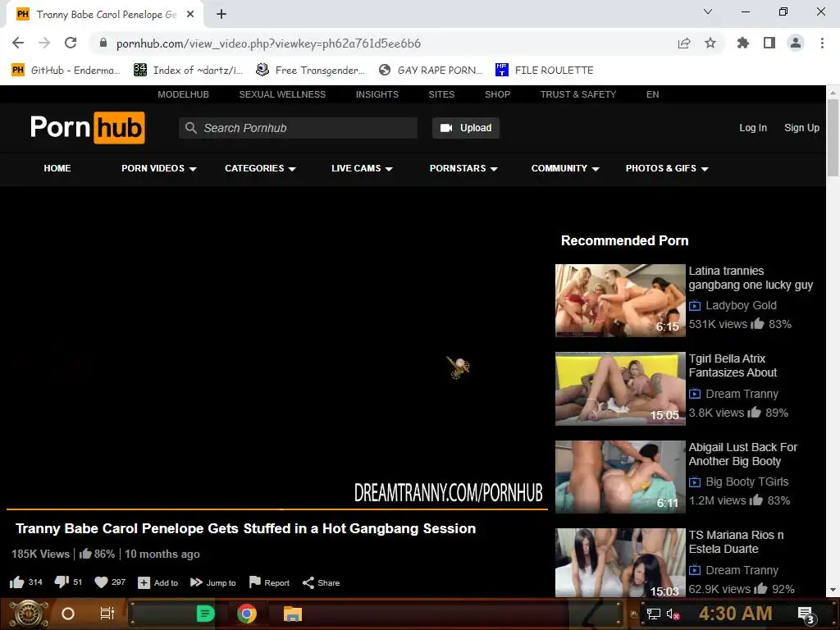Go back to the previous page

coord(18,43)
